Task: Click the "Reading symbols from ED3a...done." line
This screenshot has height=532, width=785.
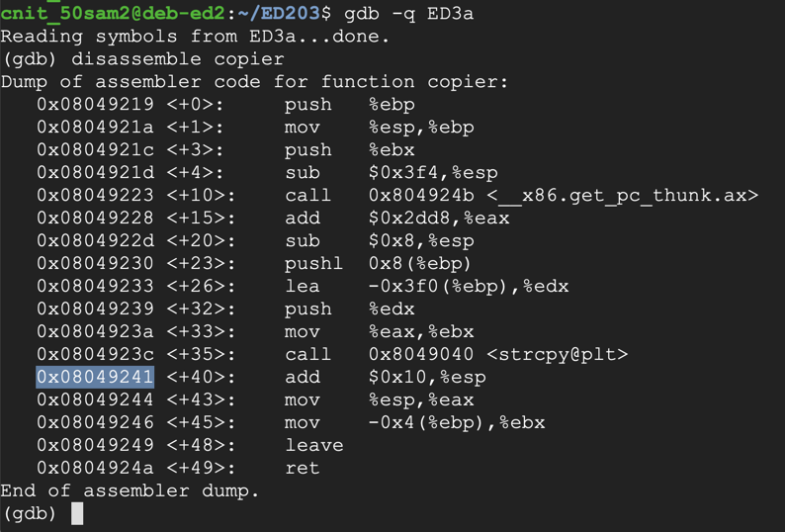Action: [194, 37]
